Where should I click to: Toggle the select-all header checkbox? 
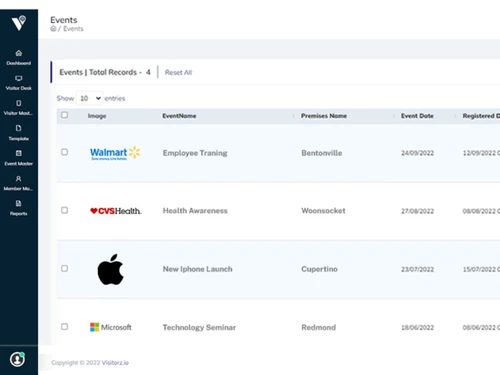point(64,115)
